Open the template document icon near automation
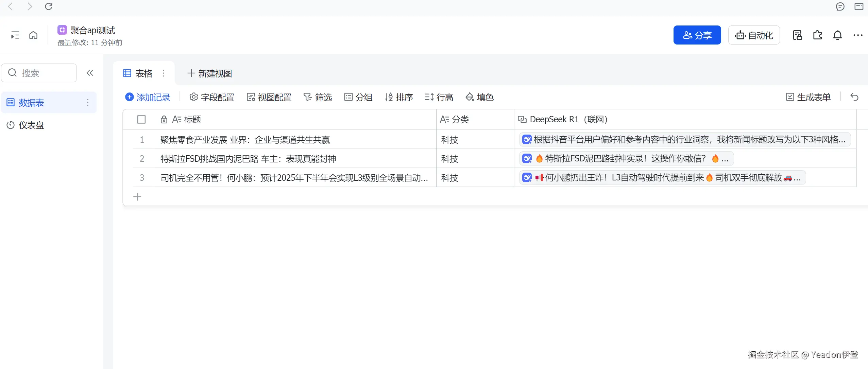Viewport: 868px width, 369px height. tap(797, 35)
